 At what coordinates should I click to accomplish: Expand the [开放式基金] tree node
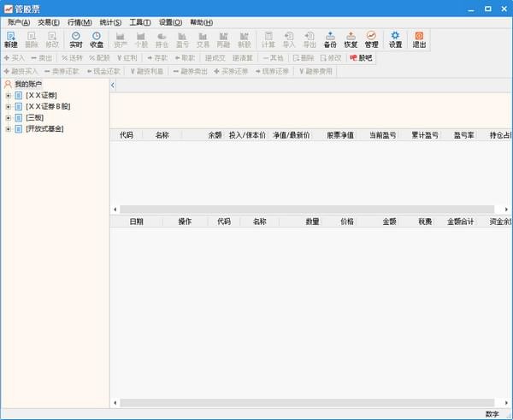(x=9, y=129)
